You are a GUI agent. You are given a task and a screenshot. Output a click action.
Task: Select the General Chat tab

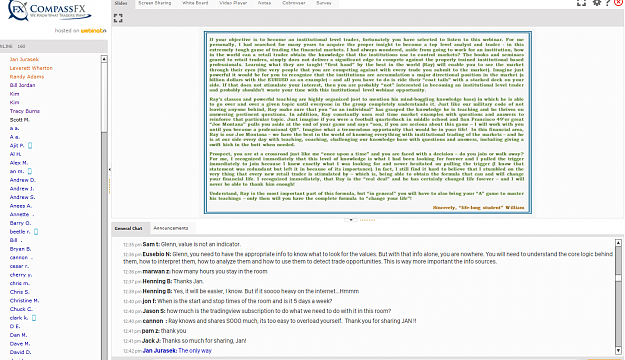128,228
